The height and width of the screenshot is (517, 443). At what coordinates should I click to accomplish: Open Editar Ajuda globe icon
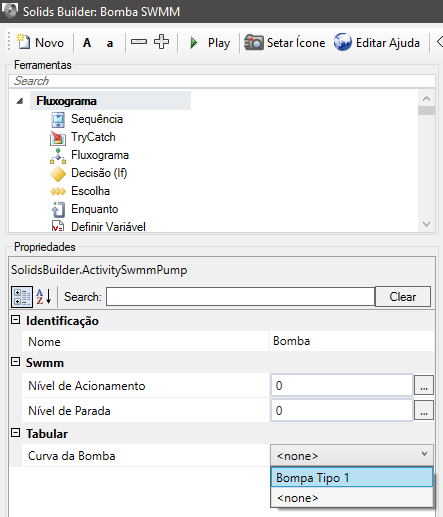pos(343,42)
